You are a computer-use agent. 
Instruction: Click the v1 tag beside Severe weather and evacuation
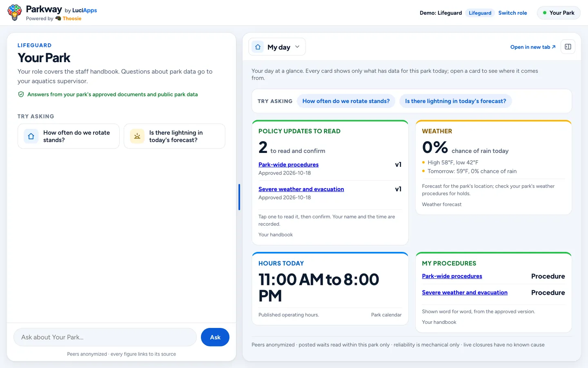[398, 189]
